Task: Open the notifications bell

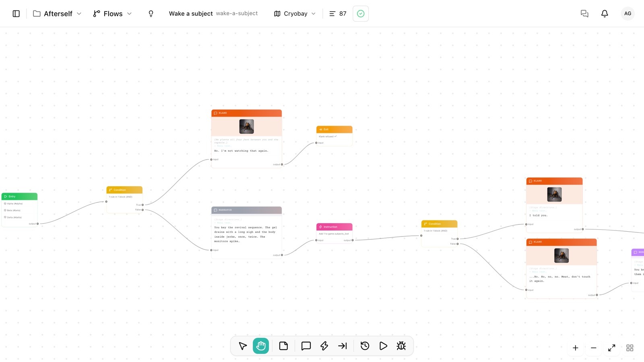Action: [605, 14]
